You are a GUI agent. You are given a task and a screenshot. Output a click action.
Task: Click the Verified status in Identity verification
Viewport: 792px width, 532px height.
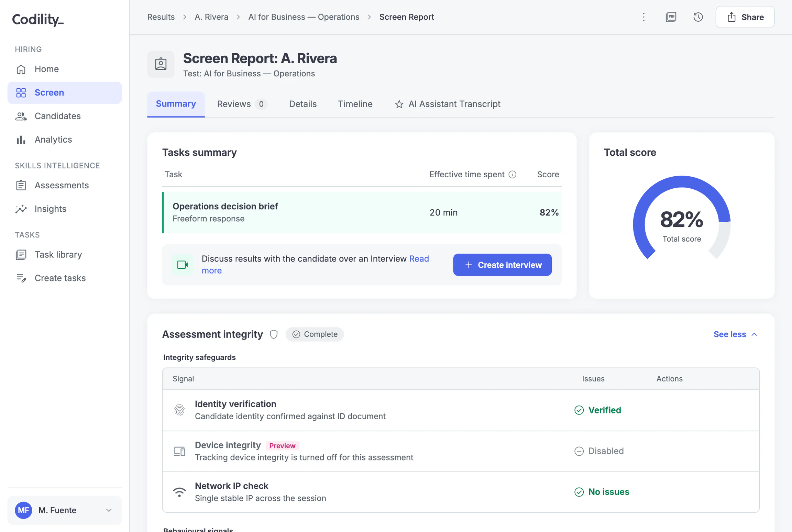pyautogui.click(x=597, y=410)
